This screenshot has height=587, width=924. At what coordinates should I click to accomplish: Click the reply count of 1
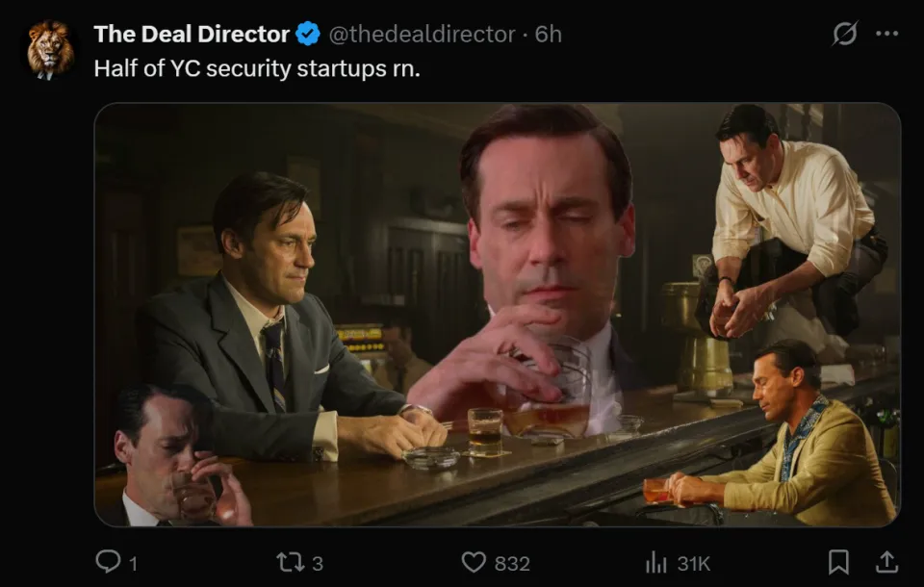click(x=133, y=564)
